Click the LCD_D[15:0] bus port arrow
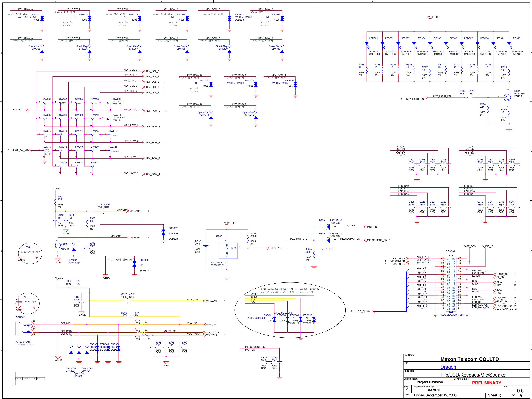 [373, 311]
